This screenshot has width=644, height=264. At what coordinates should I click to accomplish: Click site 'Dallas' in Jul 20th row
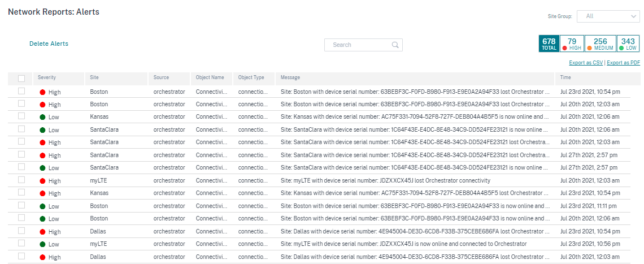click(98, 257)
